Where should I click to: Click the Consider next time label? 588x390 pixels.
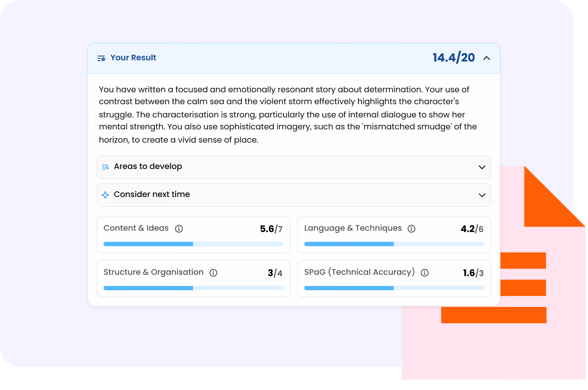point(152,194)
